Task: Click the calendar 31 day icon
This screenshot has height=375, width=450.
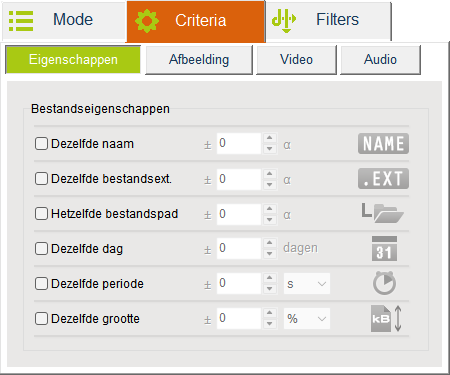Action: point(384,249)
